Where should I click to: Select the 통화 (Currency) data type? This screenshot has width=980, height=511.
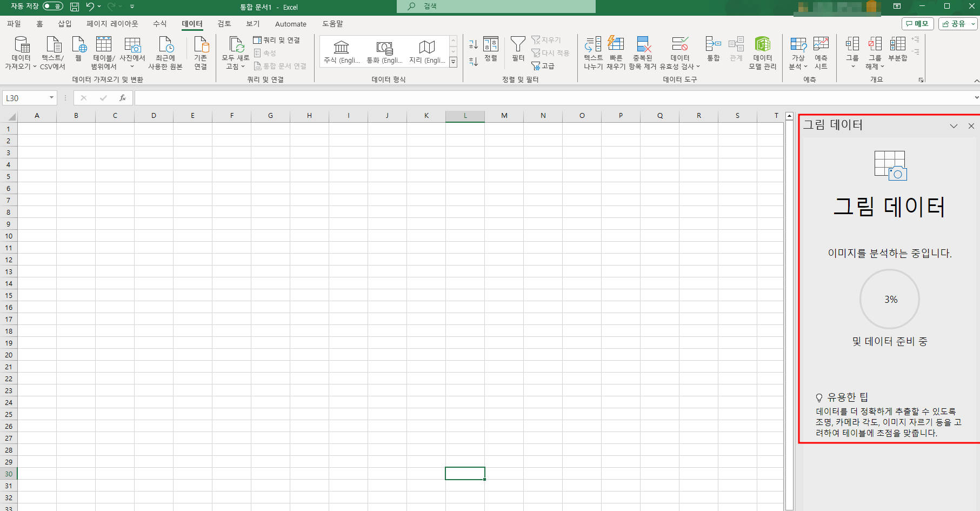384,52
